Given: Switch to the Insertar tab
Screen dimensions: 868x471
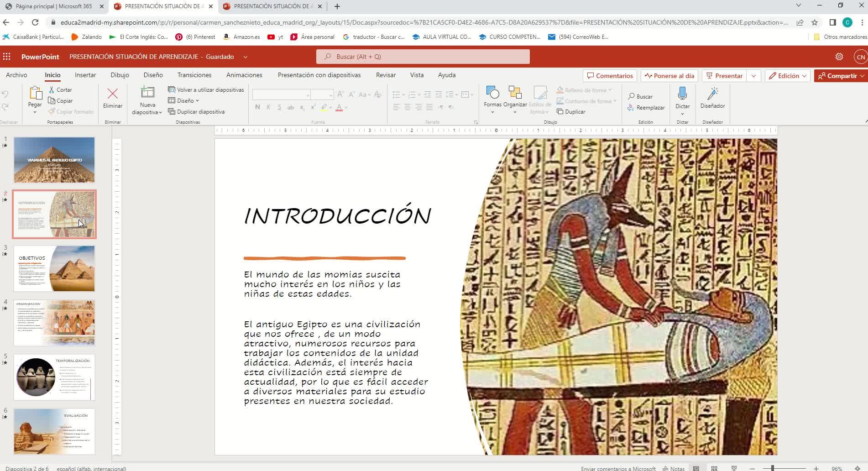Looking at the screenshot, I should (85, 75).
